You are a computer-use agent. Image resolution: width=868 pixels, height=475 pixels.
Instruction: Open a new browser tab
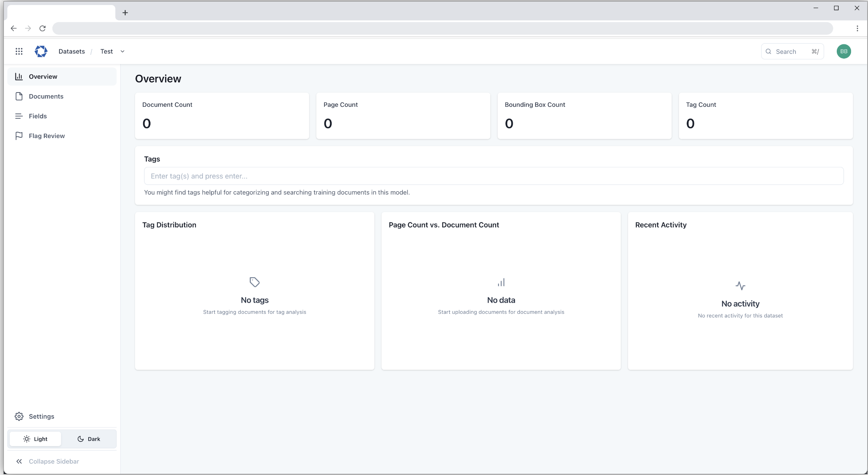125,12
